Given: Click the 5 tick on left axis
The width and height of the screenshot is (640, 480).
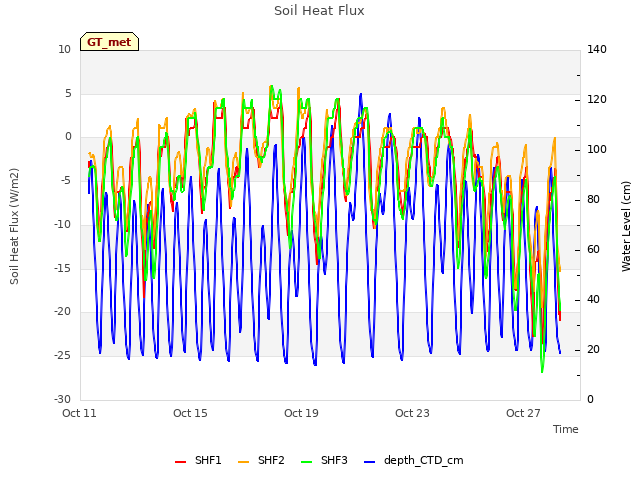Looking at the screenshot, I should [x=68, y=93].
